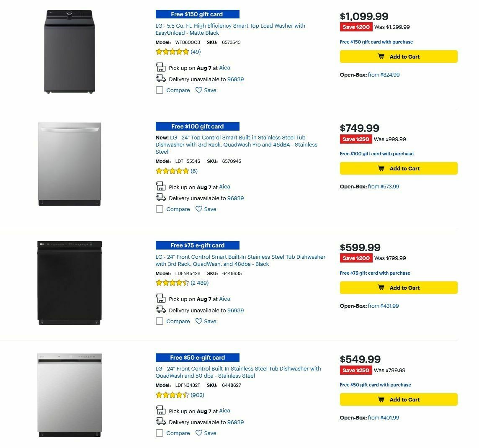This screenshot has height=448, width=479.
Task: Click the fifth star in the washer's rating
Action: pos(185,51)
